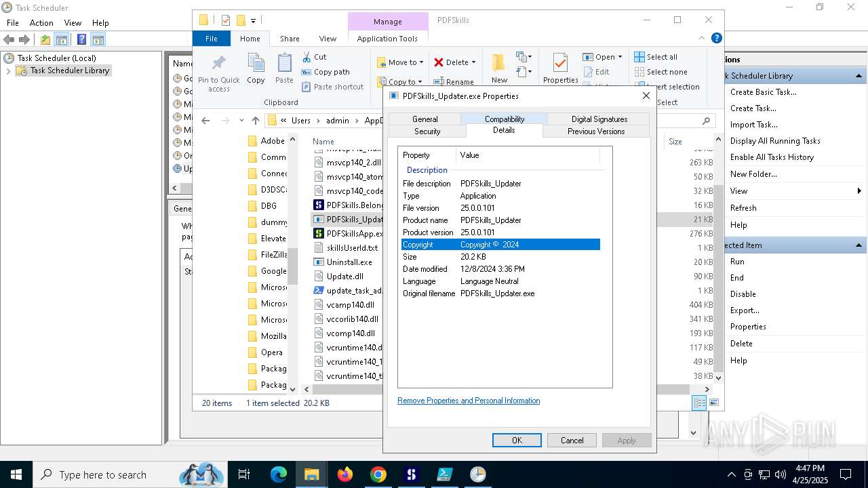The image size is (868, 488).
Task: Click navigation pane scroll down arrow
Action: pos(293,389)
